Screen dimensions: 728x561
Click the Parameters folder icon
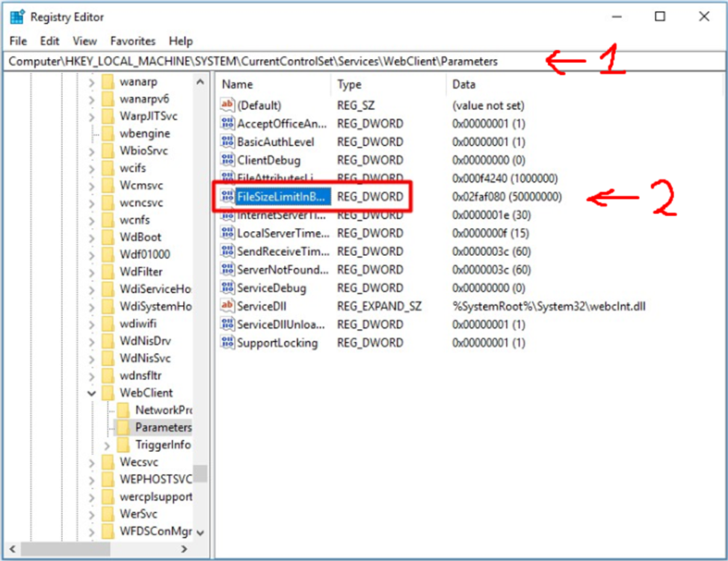(123, 427)
